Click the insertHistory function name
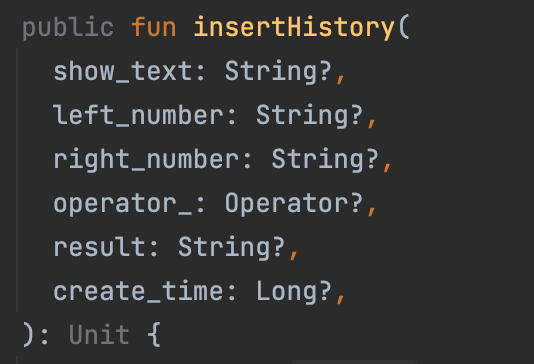 point(294,27)
